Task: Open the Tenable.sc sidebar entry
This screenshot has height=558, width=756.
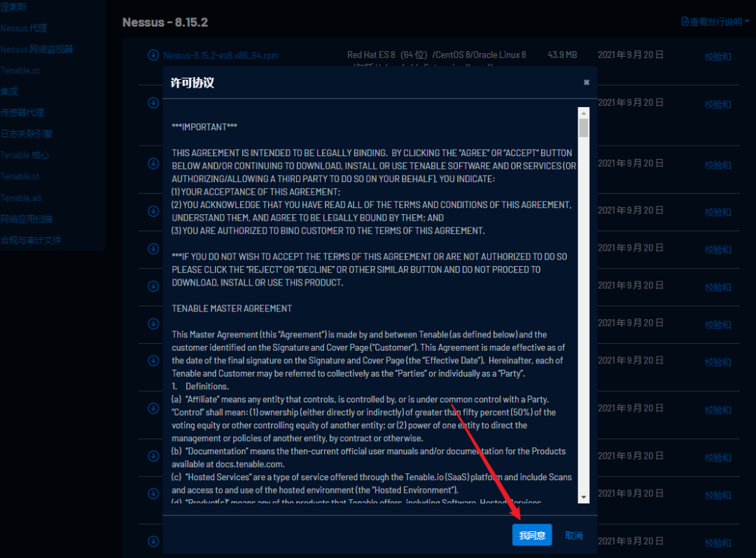Action: click(20, 71)
